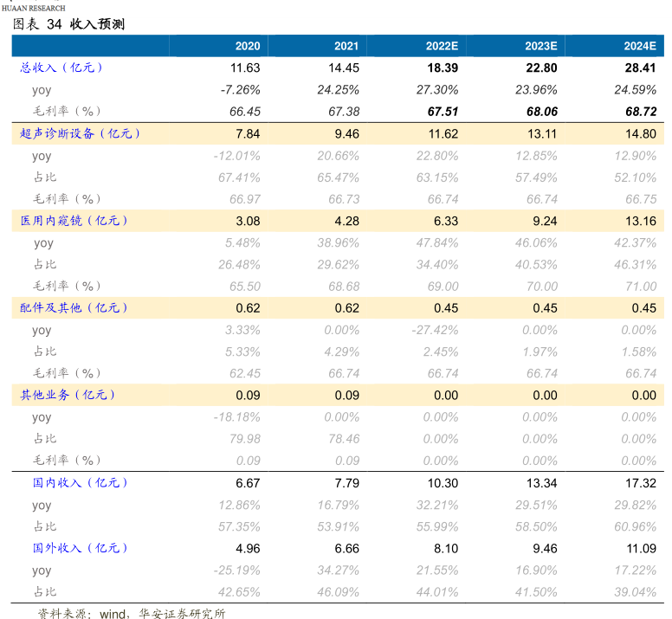672x619 pixels.
Task: Click the 总收入（亿元）row label
Action: point(61,68)
